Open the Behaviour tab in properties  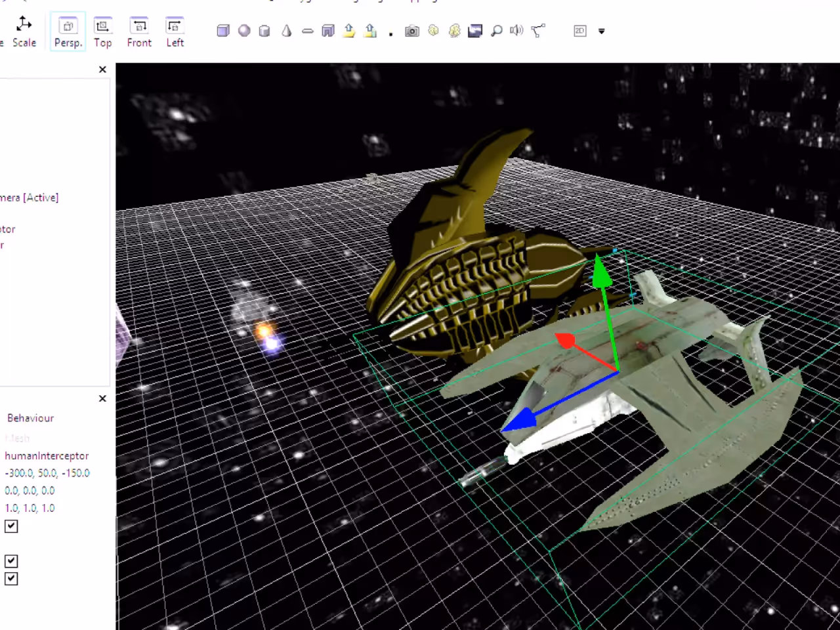coord(30,418)
